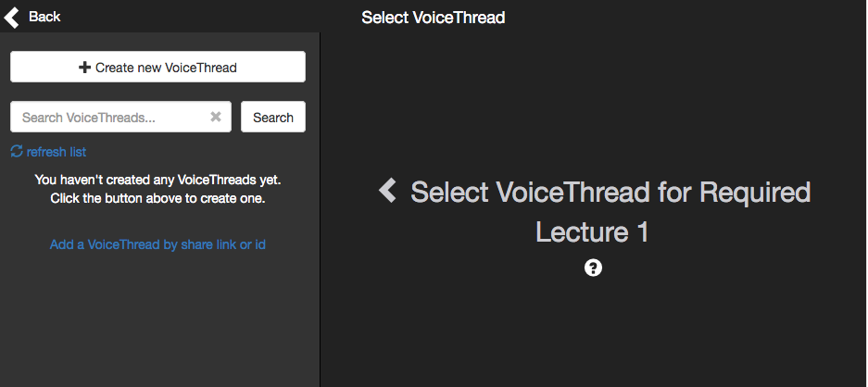Viewport: 868px width, 387px height.
Task: Click the empty dark area below help icon
Action: 594,332
